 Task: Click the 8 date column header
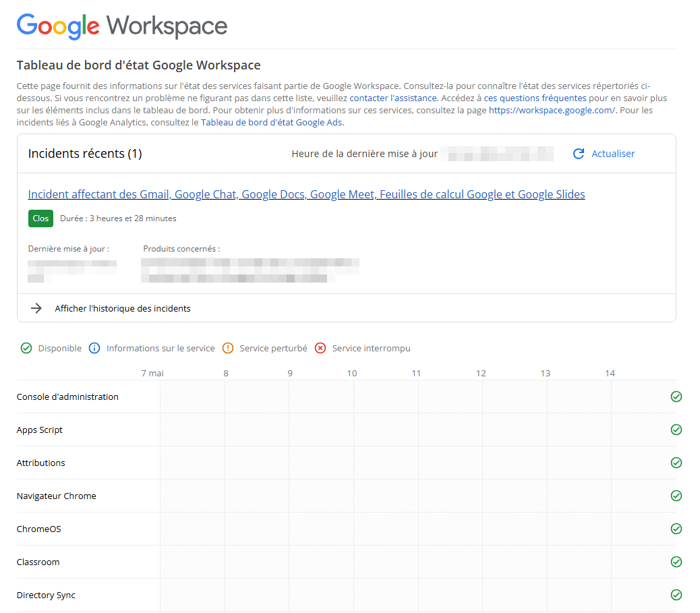pyautogui.click(x=226, y=373)
